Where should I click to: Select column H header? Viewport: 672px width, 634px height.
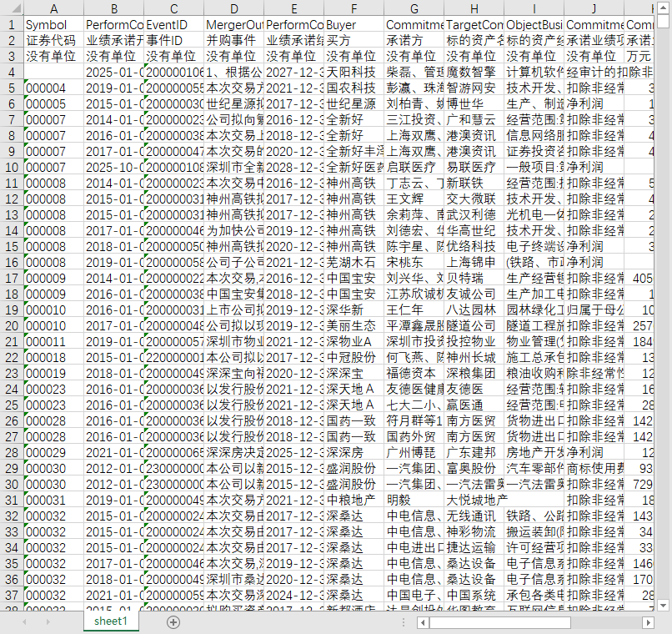(474, 8)
